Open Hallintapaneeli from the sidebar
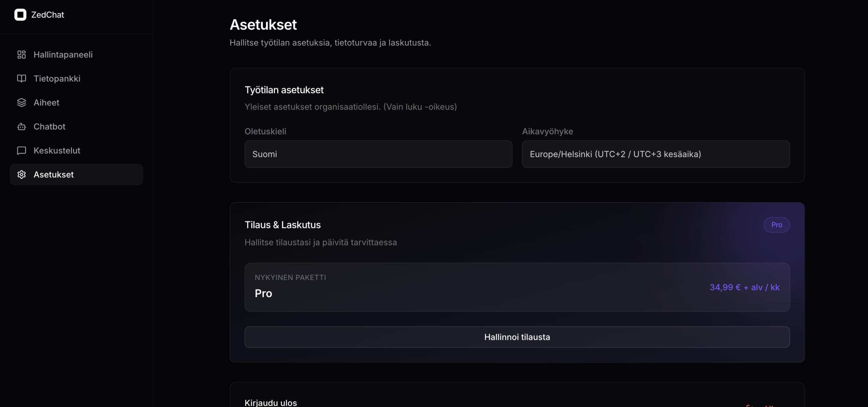This screenshot has width=868, height=407. click(x=63, y=55)
